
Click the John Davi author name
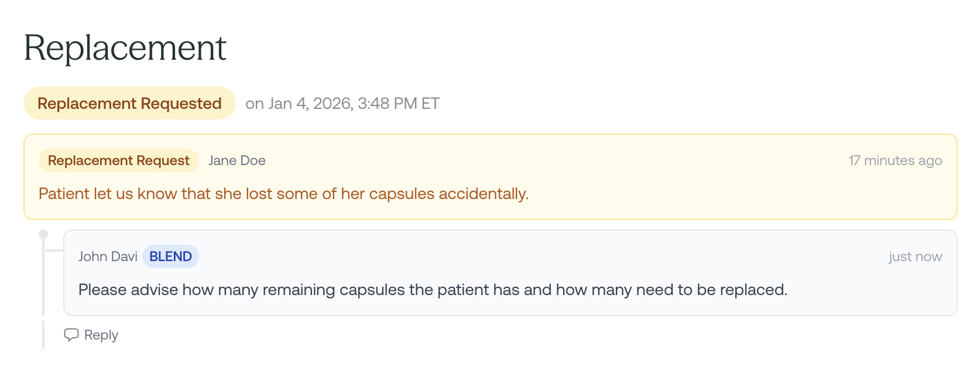[x=108, y=256]
